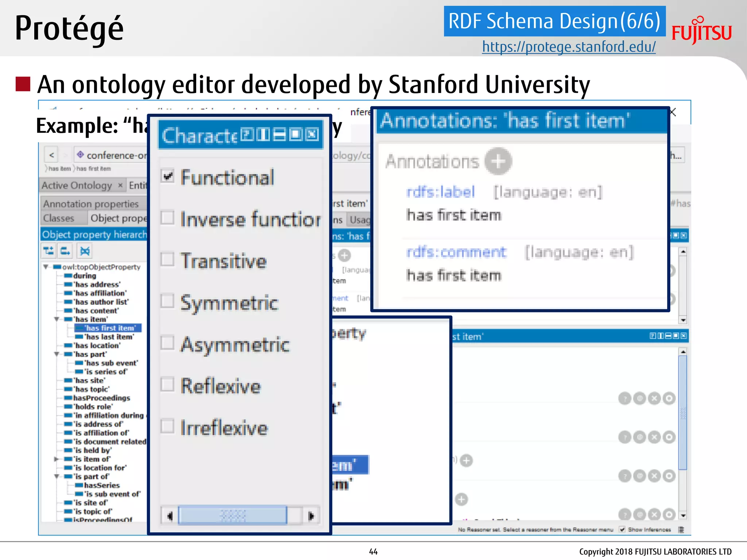Click Characteristics scrollbar right arrow
Image resolution: width=747 pixels, height=560 pixels.
click(x=311, y=516)
